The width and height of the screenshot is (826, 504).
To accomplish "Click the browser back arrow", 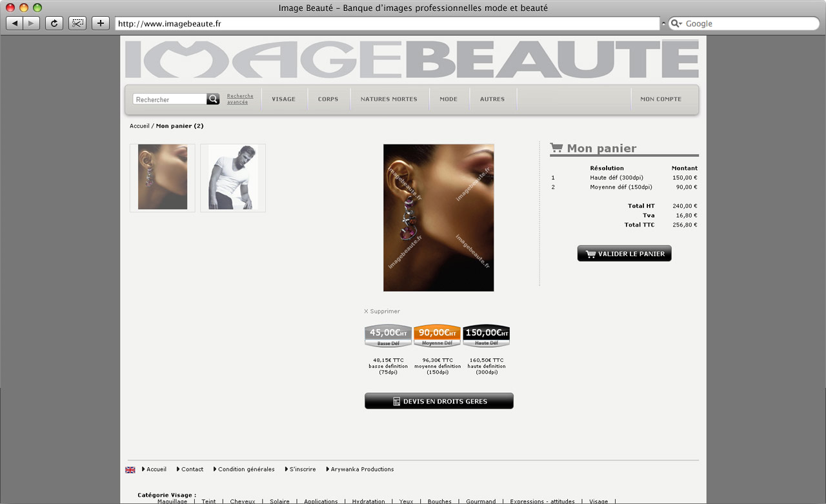I will coord(14,23).
